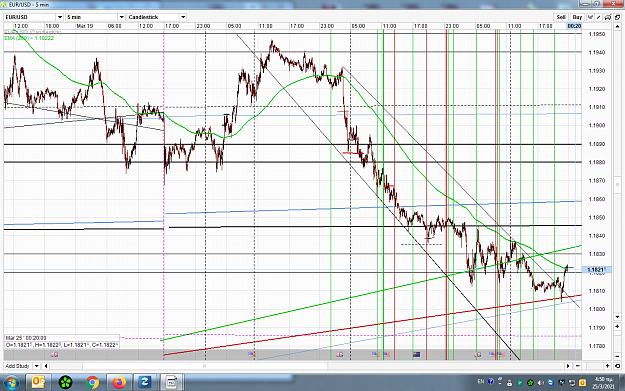625x391 pixels.
Task: Click the 1.1950 price axis label
Action: pyautogui.click(x=597, y=34)
